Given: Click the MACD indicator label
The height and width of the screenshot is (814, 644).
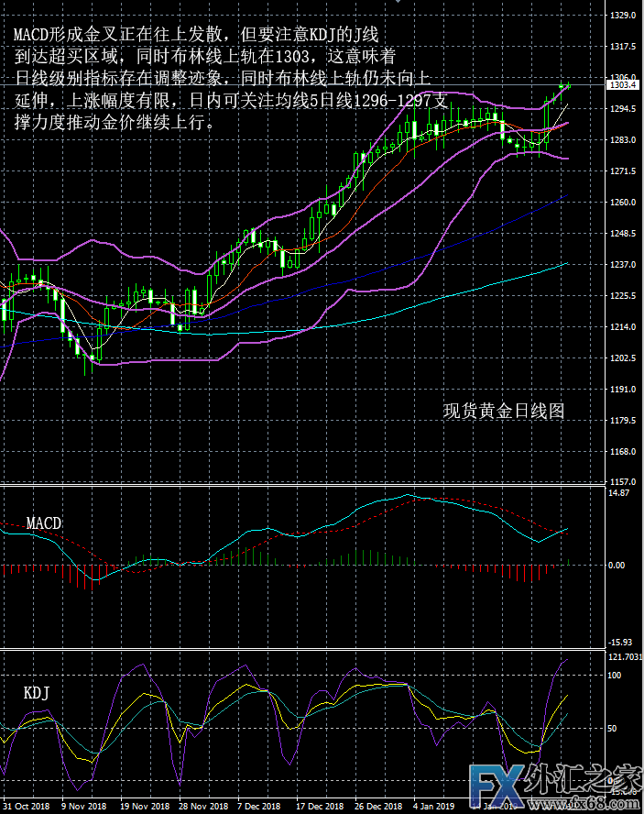Looking at the screenshot, I should pyautogui.click(x=44, y=523).
